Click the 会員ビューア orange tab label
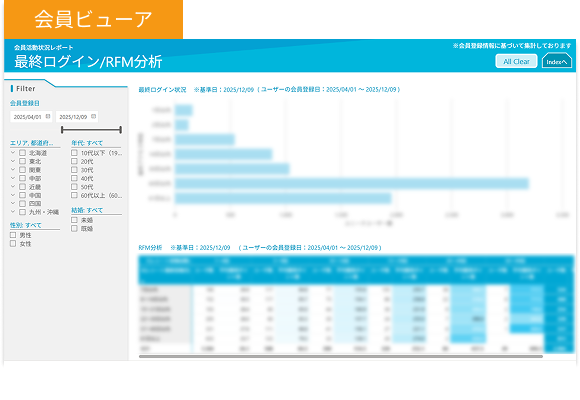The image size is (580, 400). [x=93, y=19]
